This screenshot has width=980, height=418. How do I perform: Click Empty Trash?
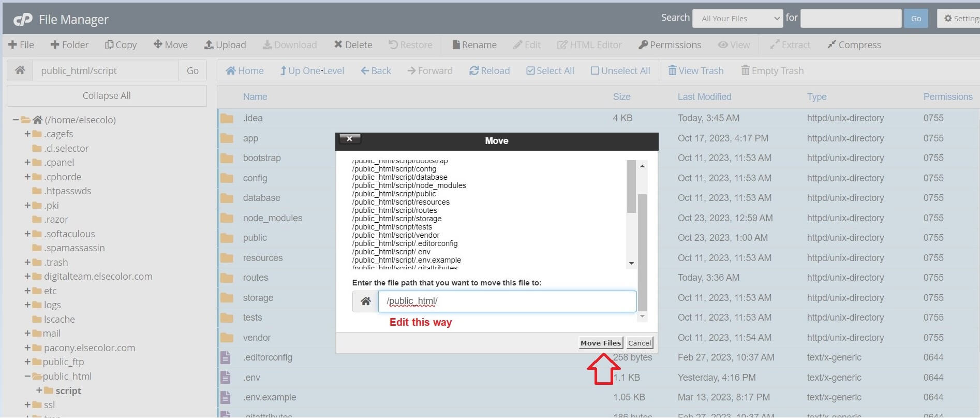click(x=773, y=71)
